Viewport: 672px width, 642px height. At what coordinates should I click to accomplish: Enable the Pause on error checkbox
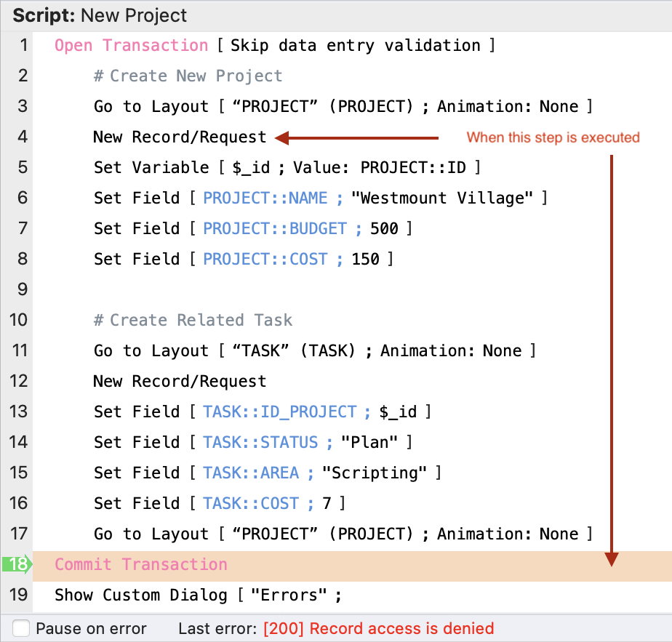[x=23, y=628]
